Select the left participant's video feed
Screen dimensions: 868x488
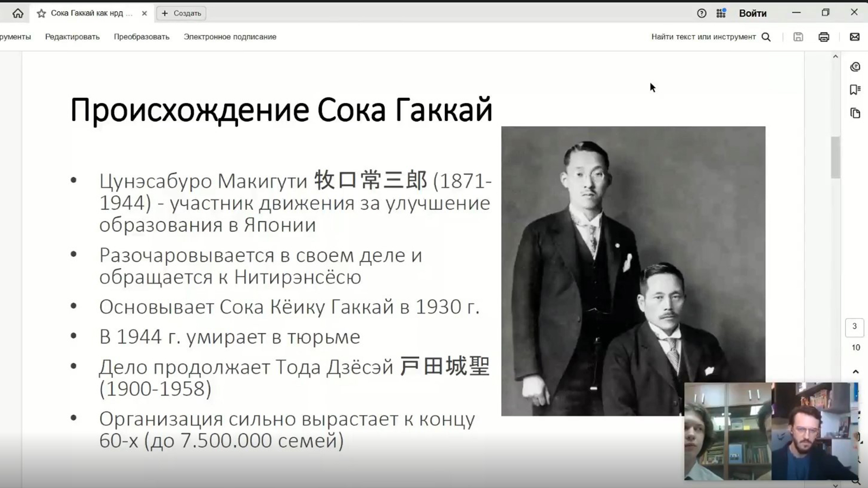pos(727,431)
